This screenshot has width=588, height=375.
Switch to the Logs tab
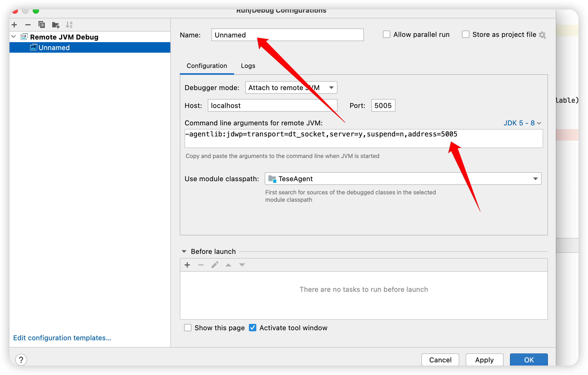pos(248,66)
